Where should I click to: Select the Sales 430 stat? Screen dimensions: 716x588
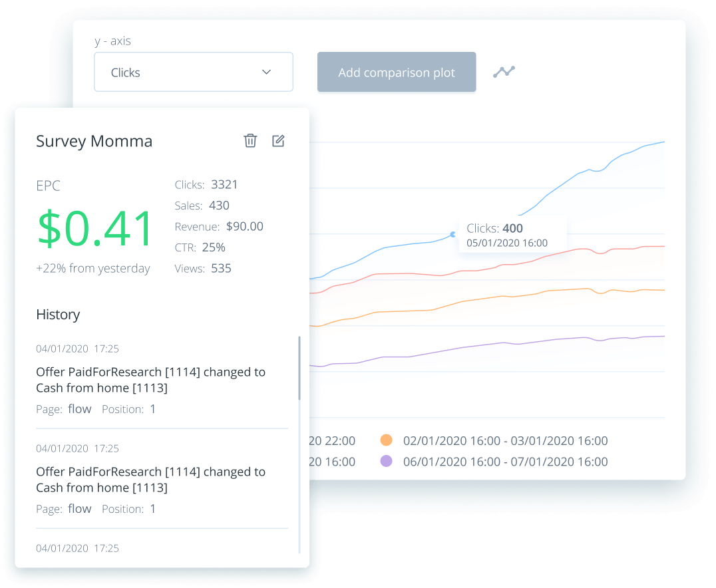pyautogui.click(x=202, y=206)
